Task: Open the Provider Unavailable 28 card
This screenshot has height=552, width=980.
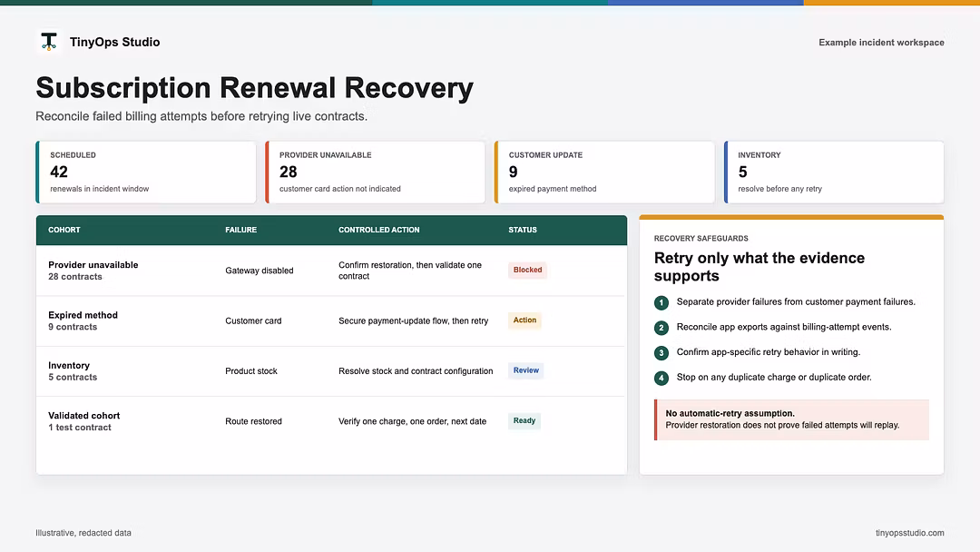Action: [375, 172]
